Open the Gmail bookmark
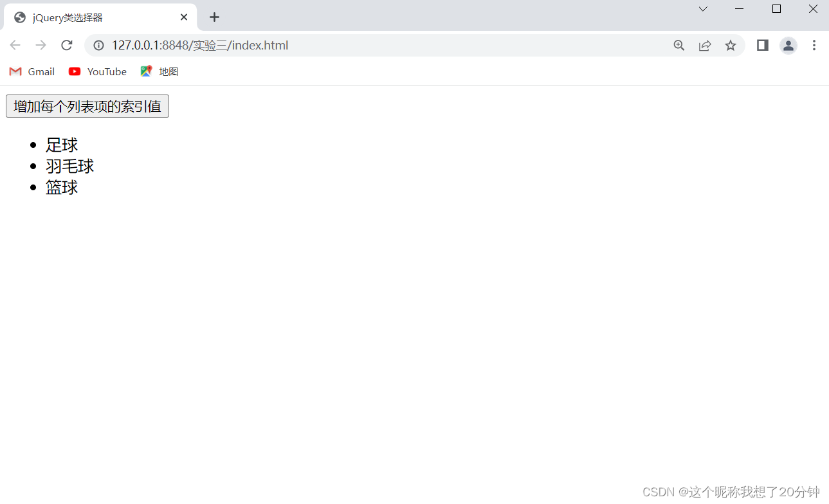Image resolution: width=829 pixels, height=504 pixels. [x=32, y=72]
